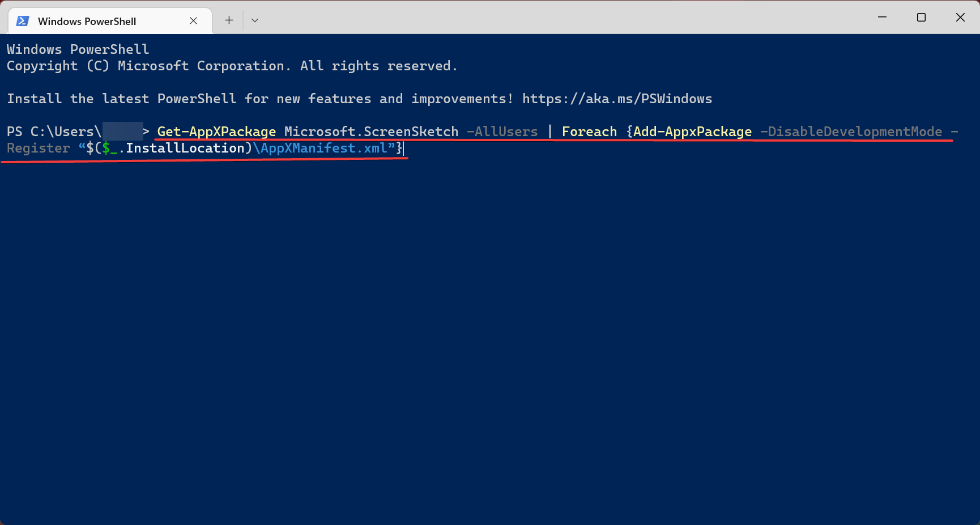Open the aka.ms/PSWindows link
This screenshot has height=525, width=980.
tap(617, 99)
